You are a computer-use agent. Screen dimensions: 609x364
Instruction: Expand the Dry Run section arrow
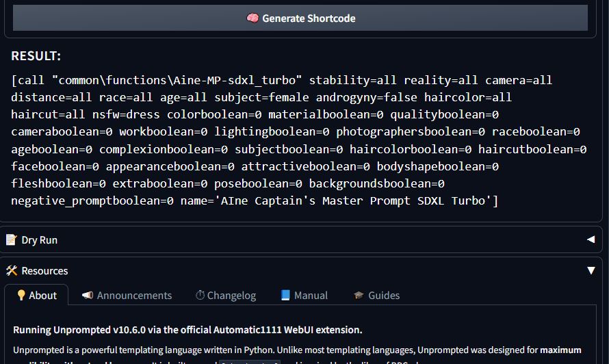[591, 239]
